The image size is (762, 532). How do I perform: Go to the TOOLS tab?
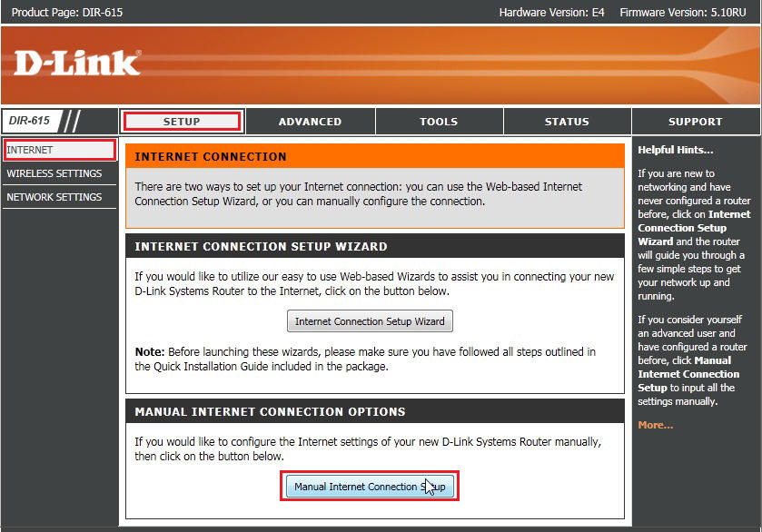pos(439,122)
